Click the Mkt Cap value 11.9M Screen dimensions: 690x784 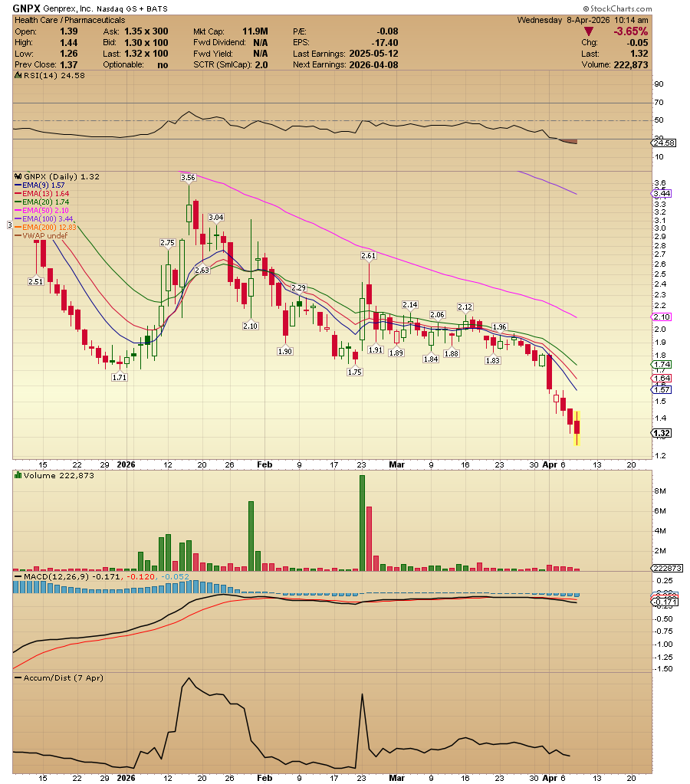click(x=255, y=31)
